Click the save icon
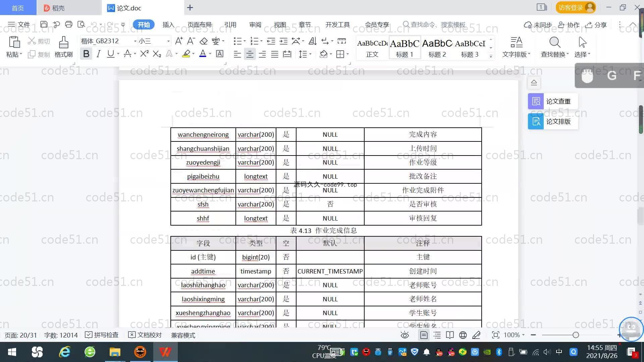The width and height of the screenshot is (644, 362). 44,24
